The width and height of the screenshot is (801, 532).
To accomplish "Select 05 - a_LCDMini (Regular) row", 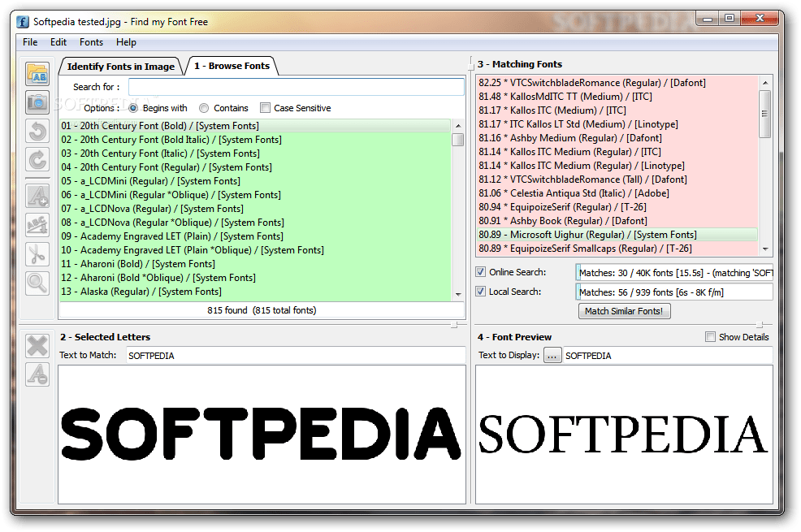I will tap(255, 181).
